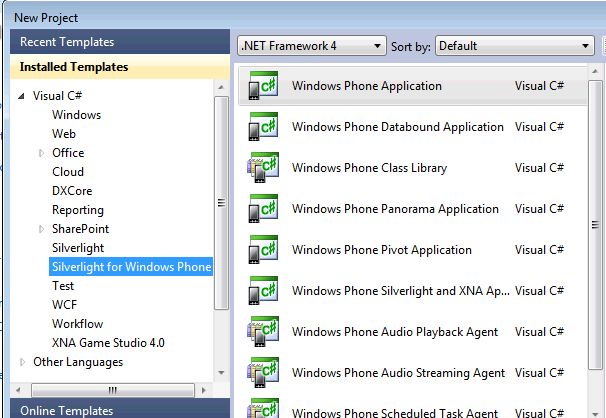Click tree panel scroll up arrow
Image resolution: width=606 pixels, height=418 pixels.
(x=221, y=87)
